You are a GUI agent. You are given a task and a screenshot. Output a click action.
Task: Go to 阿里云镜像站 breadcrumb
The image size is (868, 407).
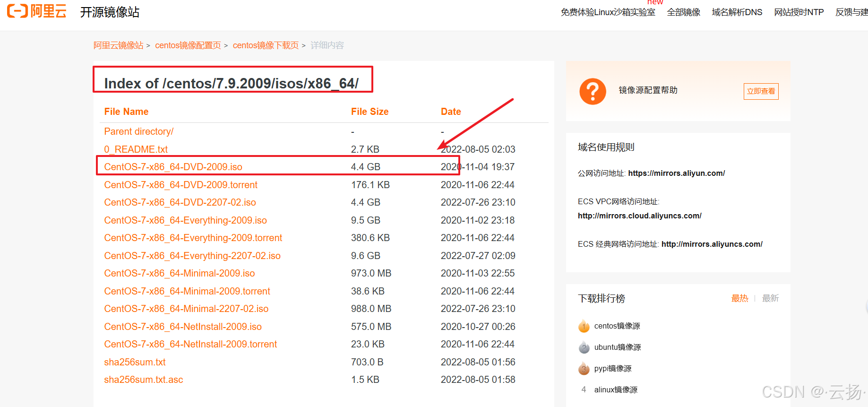click(118, 45)
